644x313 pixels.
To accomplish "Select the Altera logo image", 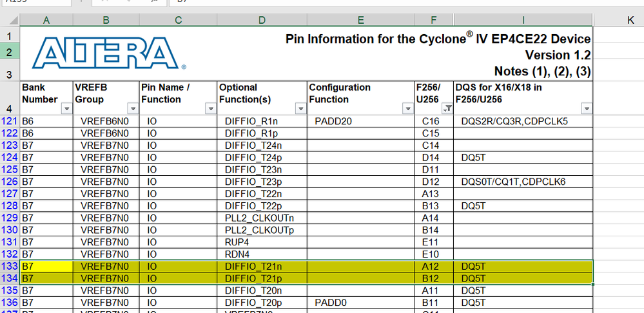I will coord(109,53).
